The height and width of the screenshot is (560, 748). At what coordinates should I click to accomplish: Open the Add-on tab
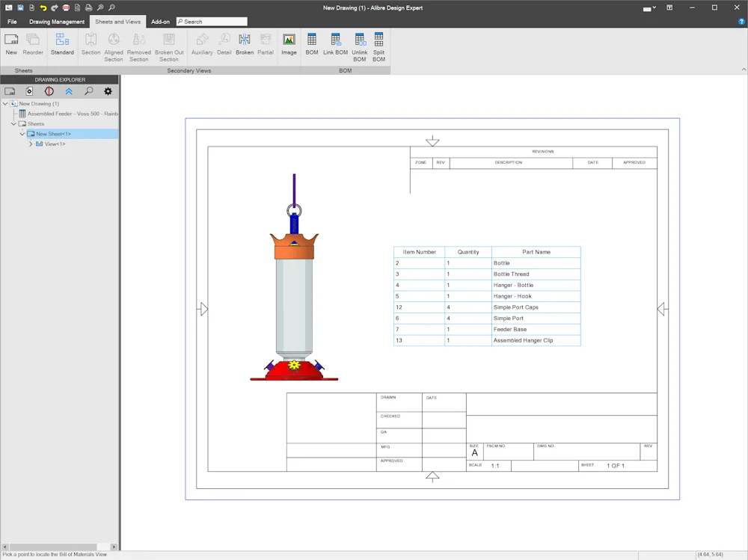160,22
